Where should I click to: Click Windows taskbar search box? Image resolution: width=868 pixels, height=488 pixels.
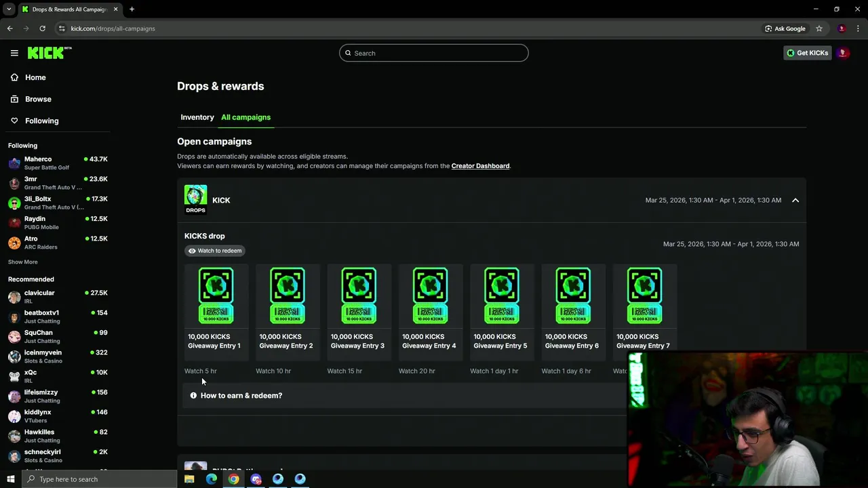pyautogui.click(x=100, y=479)
